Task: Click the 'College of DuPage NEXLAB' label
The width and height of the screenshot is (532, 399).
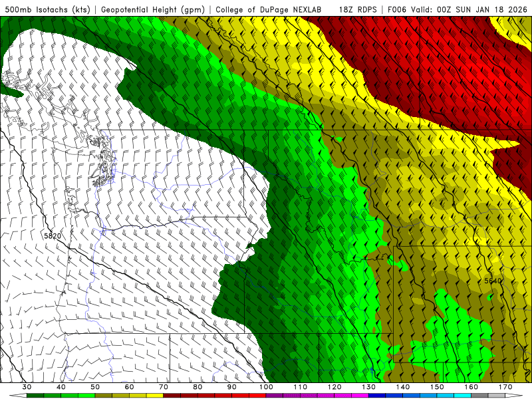Action: click(269, 9)
